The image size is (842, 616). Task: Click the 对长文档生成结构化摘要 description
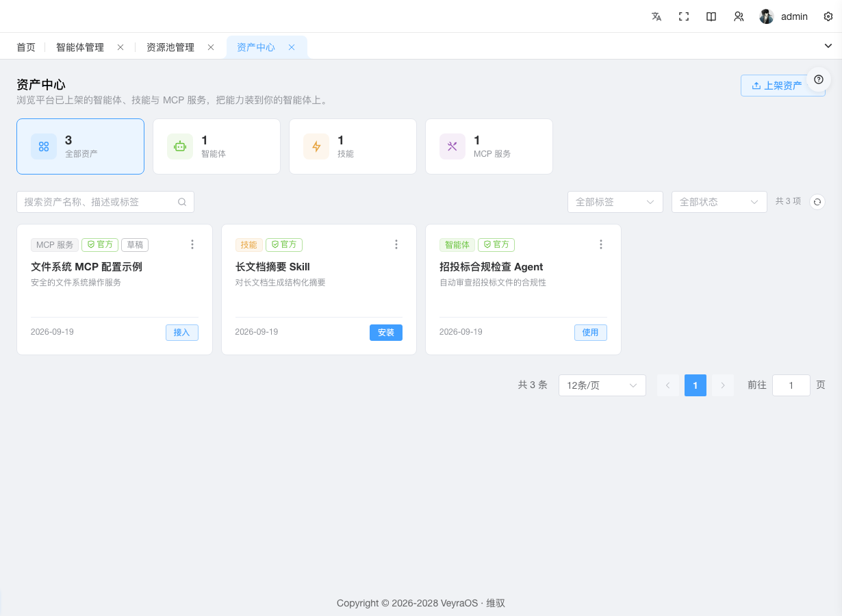point(280,282)
